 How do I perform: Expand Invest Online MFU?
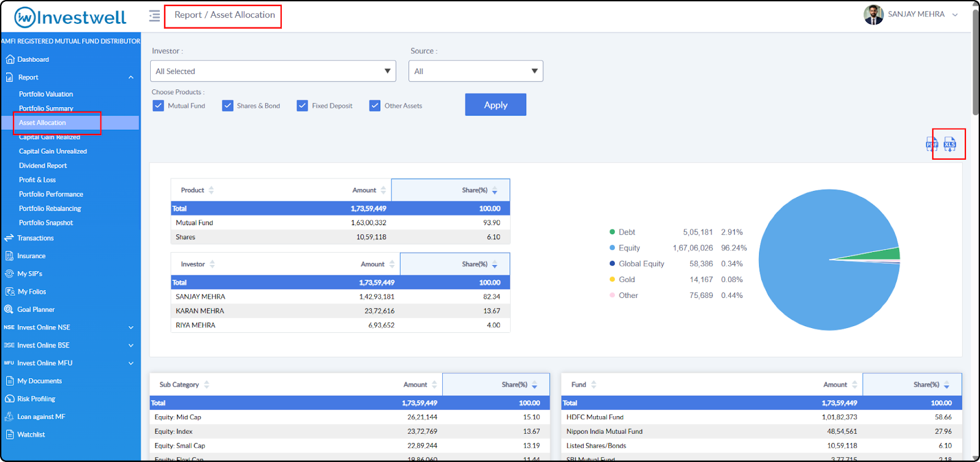[131, 363]
